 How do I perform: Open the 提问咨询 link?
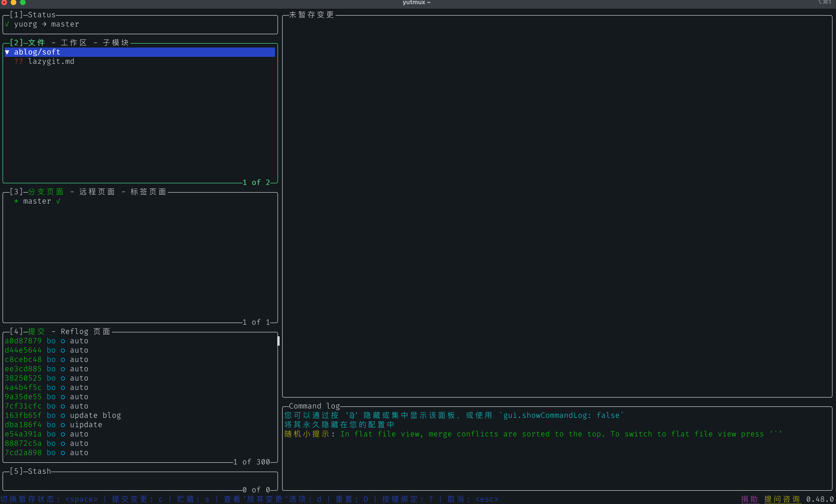coord(782,499)
